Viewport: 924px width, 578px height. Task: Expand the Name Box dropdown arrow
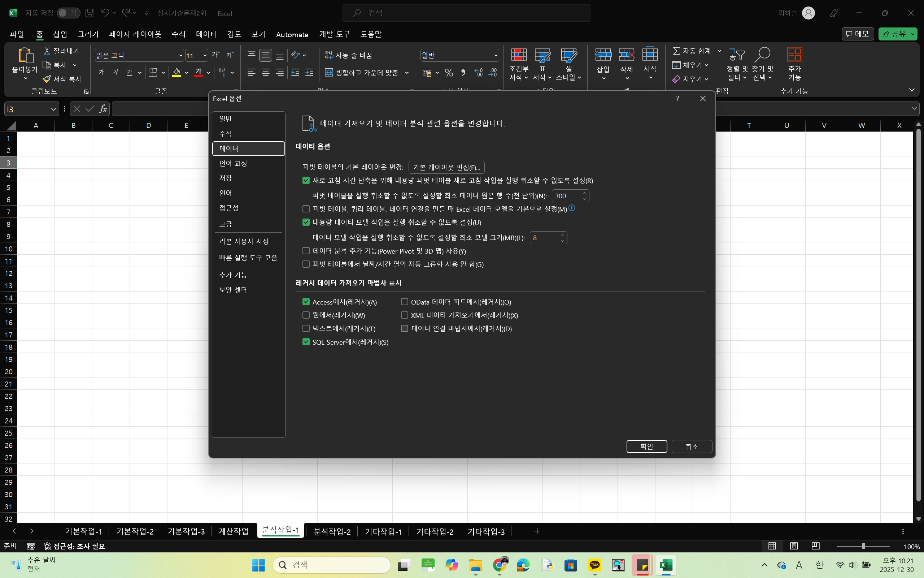pyautogui.click(x=53, y=109)
